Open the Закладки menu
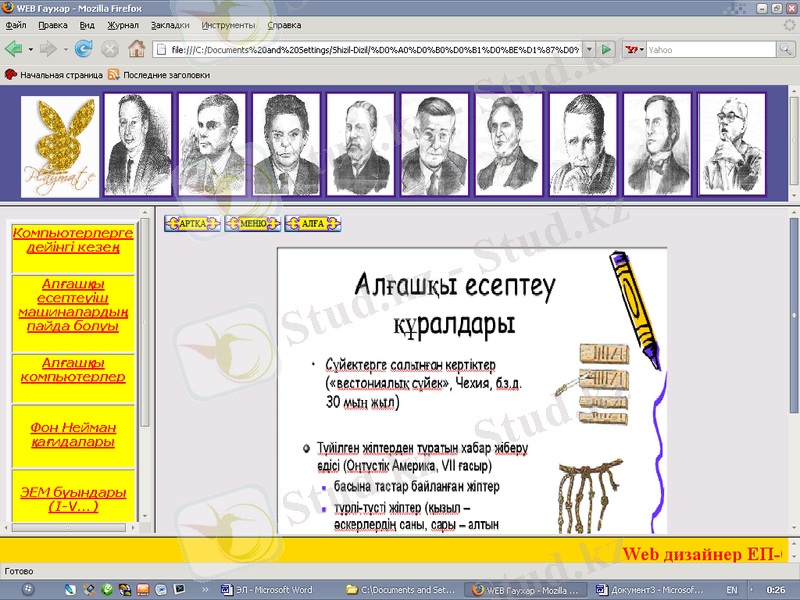 [170, 24]
